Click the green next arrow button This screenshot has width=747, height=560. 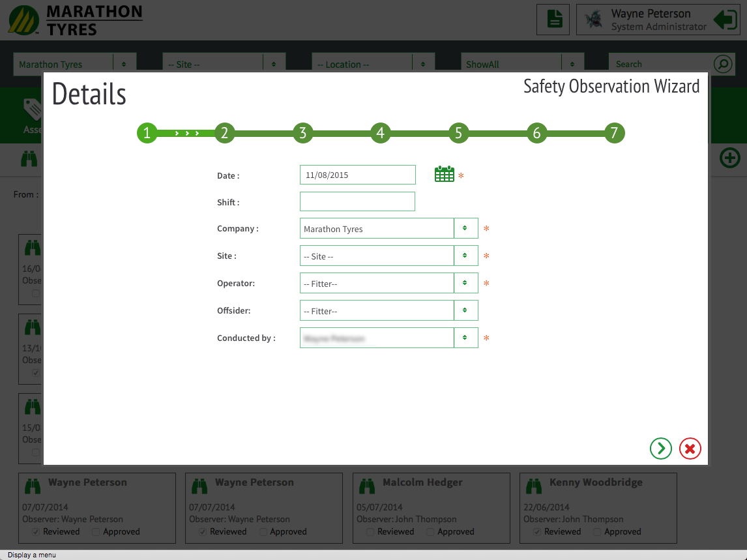pos(660,448)
